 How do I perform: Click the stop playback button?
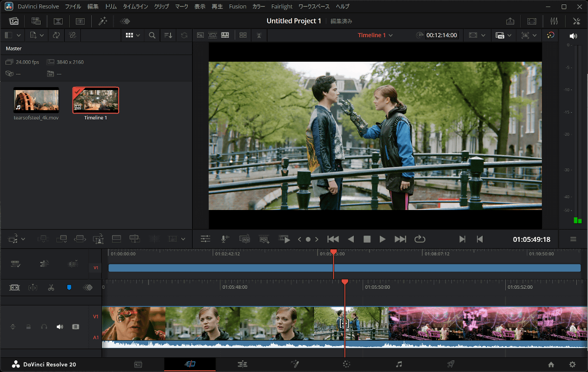point(367,239)
